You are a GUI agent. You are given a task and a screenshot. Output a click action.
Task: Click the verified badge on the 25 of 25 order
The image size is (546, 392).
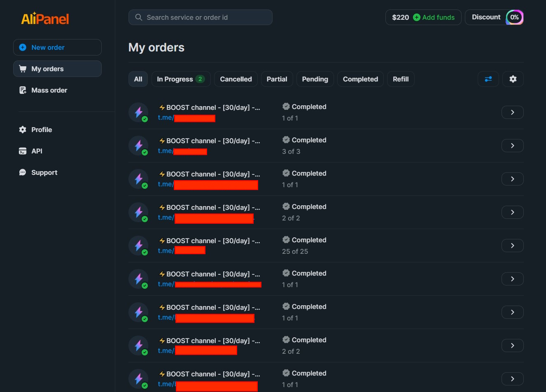pos(286,240)
